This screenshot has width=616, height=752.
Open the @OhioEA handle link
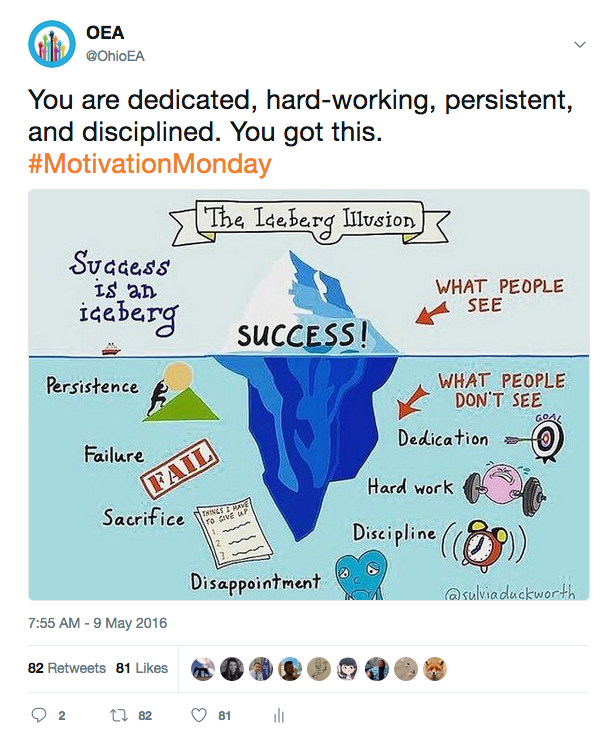point(115,56)
